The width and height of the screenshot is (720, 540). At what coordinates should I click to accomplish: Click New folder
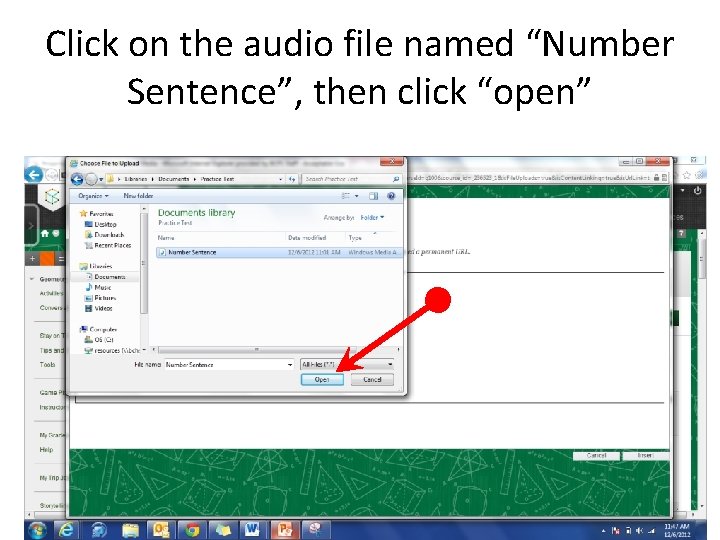click(138, 196)
